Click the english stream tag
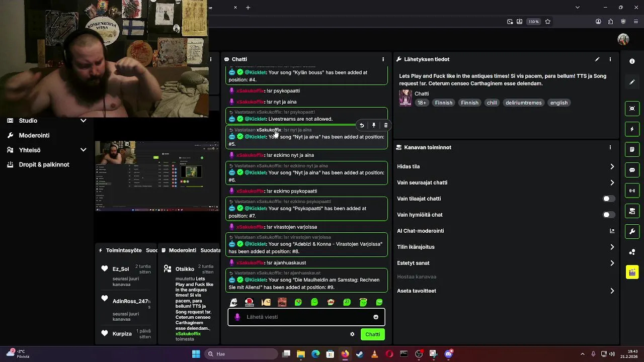Image resolution: width=644 pixels, height=362 pixels. click(x=559, y=103)
